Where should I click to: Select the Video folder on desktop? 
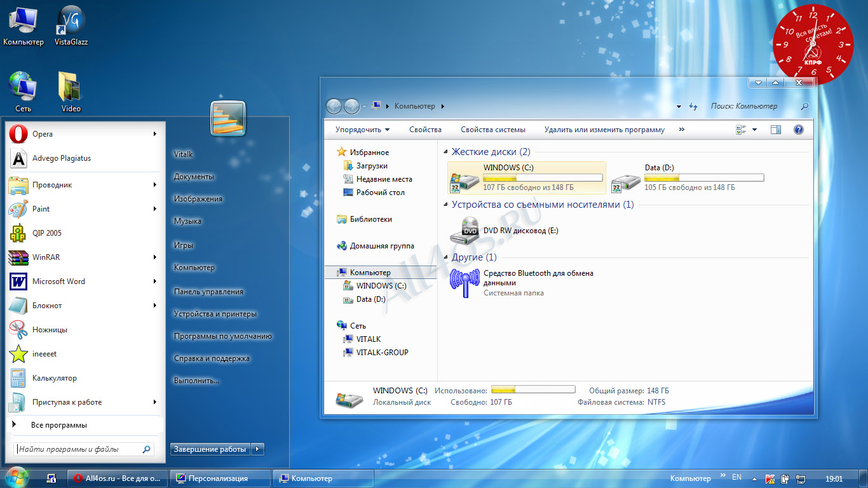(71, 92)
